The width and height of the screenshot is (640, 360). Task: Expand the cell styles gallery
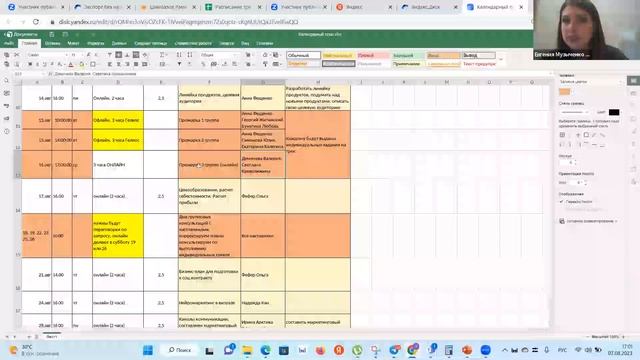click(501, 60)
